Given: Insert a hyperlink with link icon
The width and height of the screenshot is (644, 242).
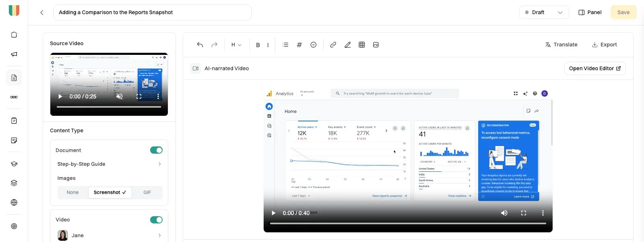Looking at the screenshot, I should pos(333,45).
